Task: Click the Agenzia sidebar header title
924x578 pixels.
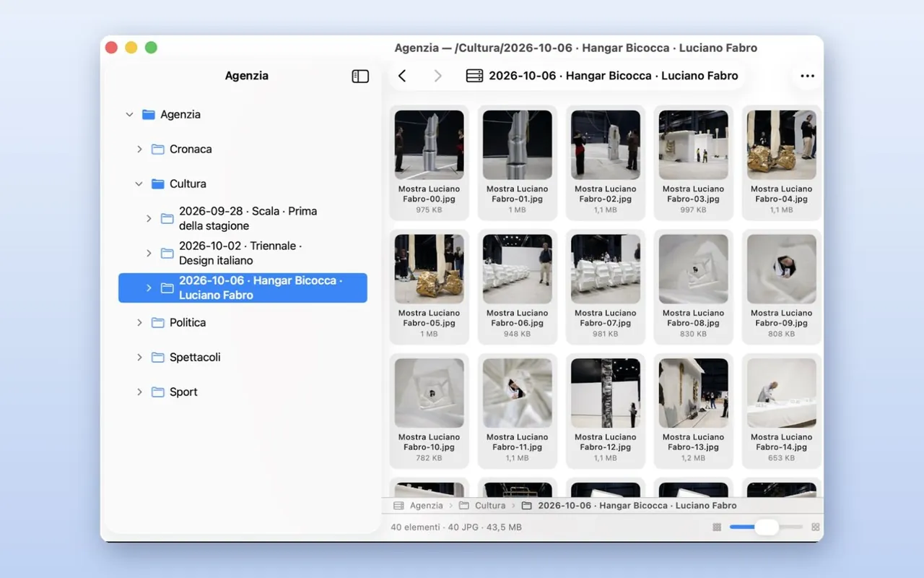Action: pyautogui.click(x=247, y=76)
